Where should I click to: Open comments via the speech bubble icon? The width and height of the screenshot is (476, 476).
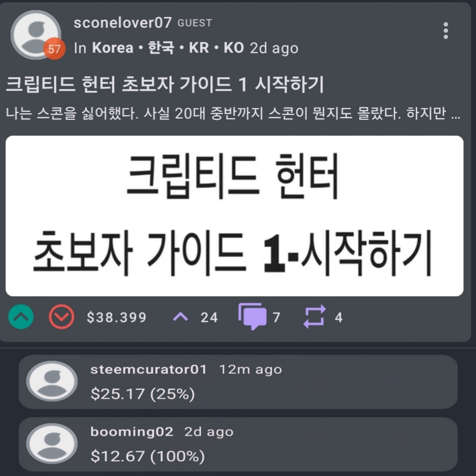252,316
